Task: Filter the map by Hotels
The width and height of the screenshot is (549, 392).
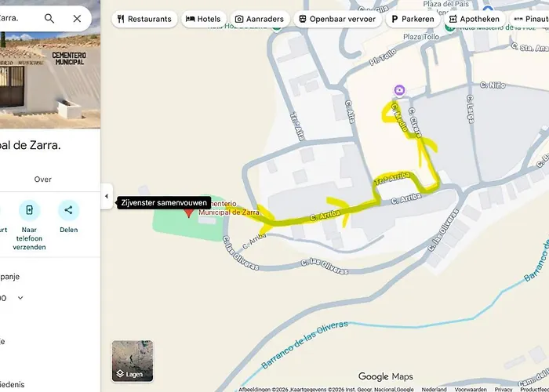Action: click(203, 19)
